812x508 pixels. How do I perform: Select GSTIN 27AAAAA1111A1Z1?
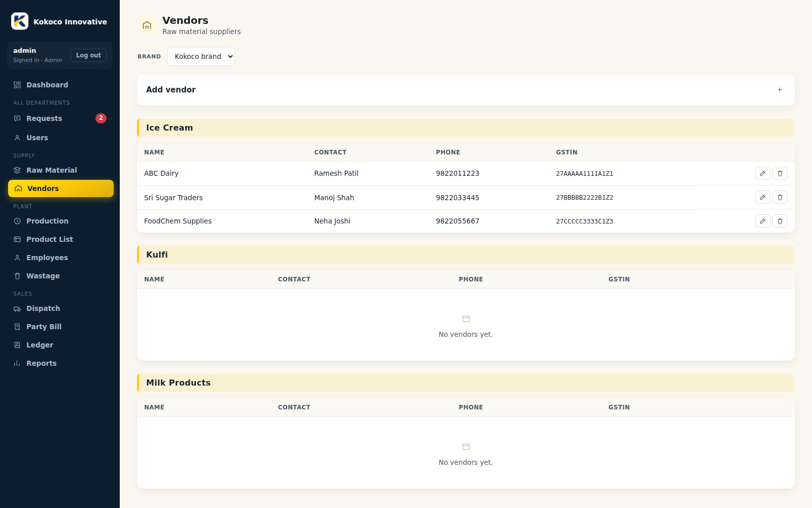(585, 174)
